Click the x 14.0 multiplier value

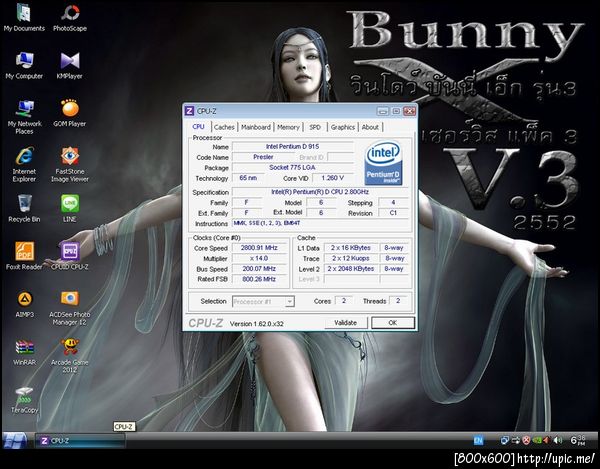pyautogui.click(x=259, y=258)
